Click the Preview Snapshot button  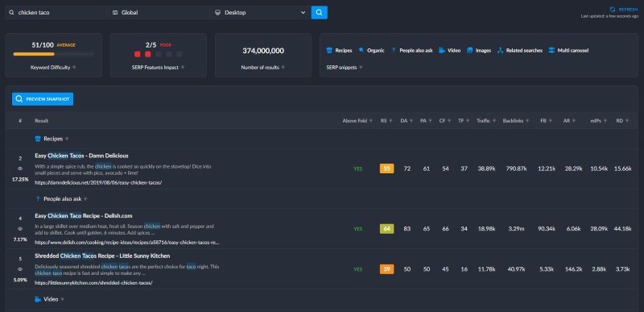coord(43,99)
